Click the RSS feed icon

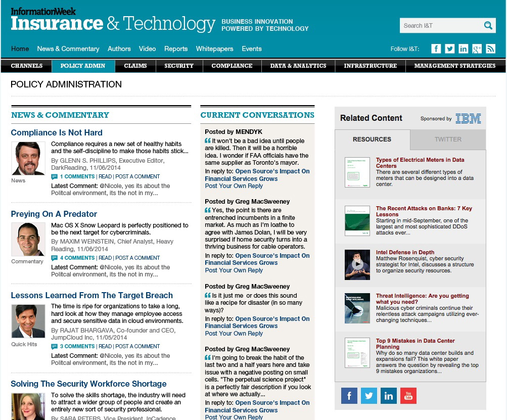point(490,49)
